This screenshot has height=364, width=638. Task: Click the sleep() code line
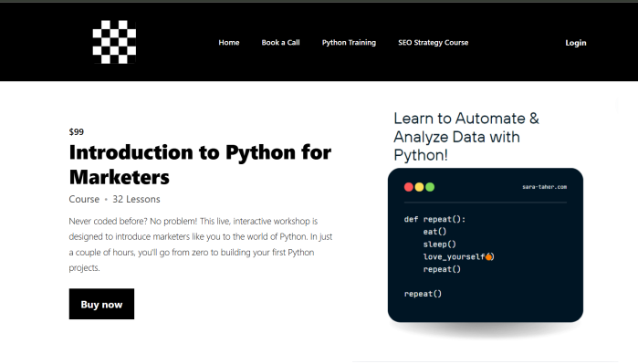coord(439,244)
